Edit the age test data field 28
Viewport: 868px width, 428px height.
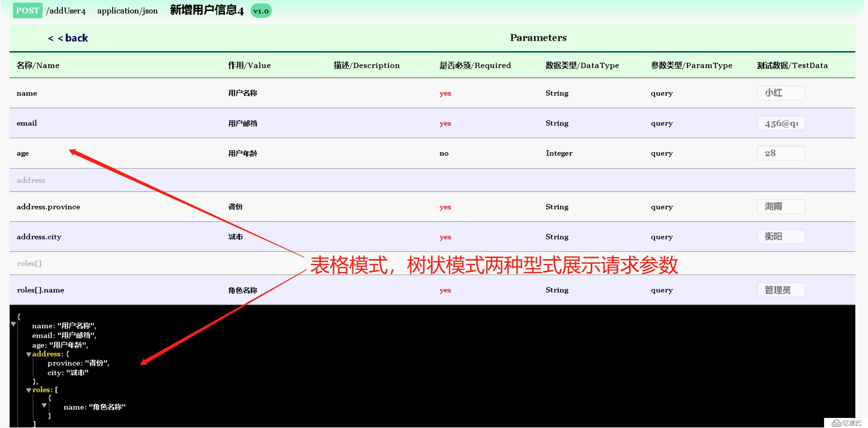click(781, 153)
